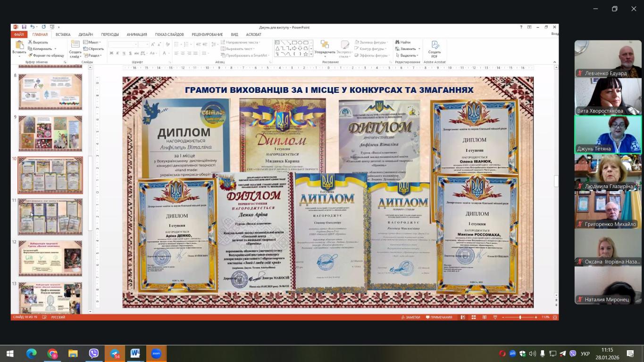644x362 pixels.
Task: Toggle the ЗАМЕТКИ notes pane
Action: coord(410,317)
